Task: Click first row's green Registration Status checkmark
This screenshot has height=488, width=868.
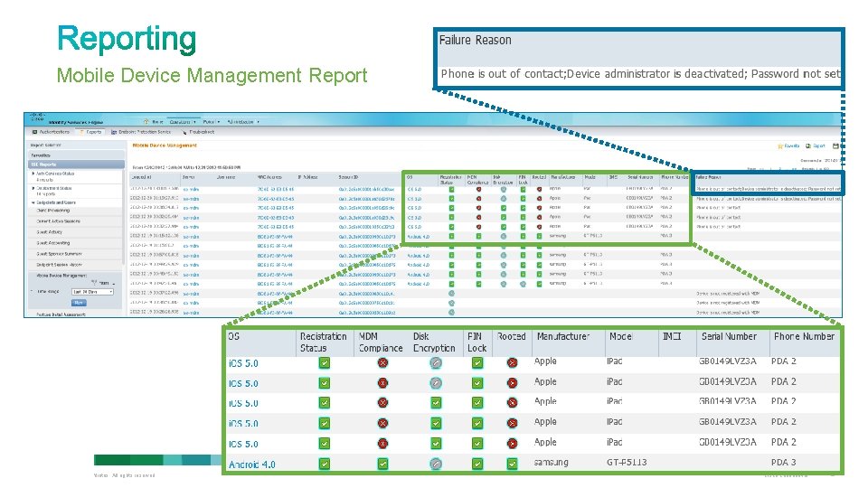Action: pos(325,363)
